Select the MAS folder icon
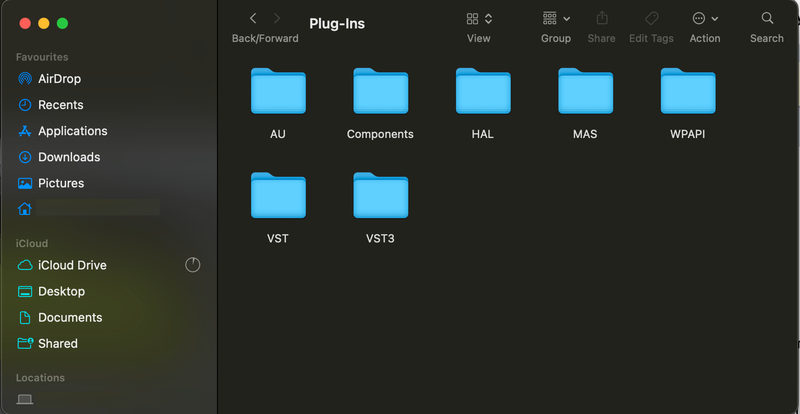 (x=585, y=92)
